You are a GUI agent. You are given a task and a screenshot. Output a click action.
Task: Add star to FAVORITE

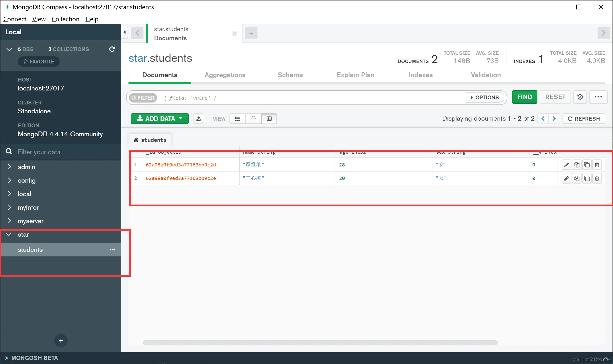point(39,62)
